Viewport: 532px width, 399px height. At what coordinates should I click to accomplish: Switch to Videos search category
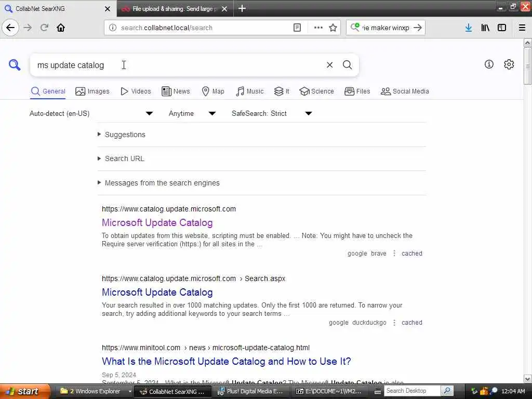136,91
